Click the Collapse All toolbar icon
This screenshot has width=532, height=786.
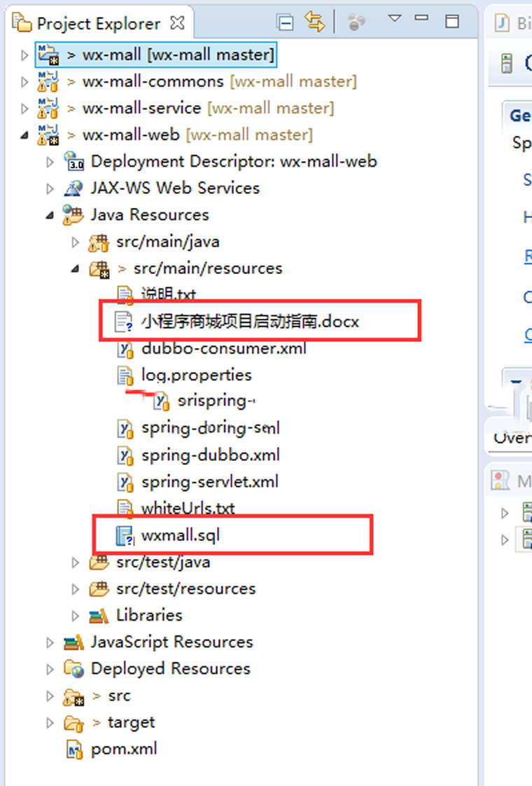(x=285, y=22)
